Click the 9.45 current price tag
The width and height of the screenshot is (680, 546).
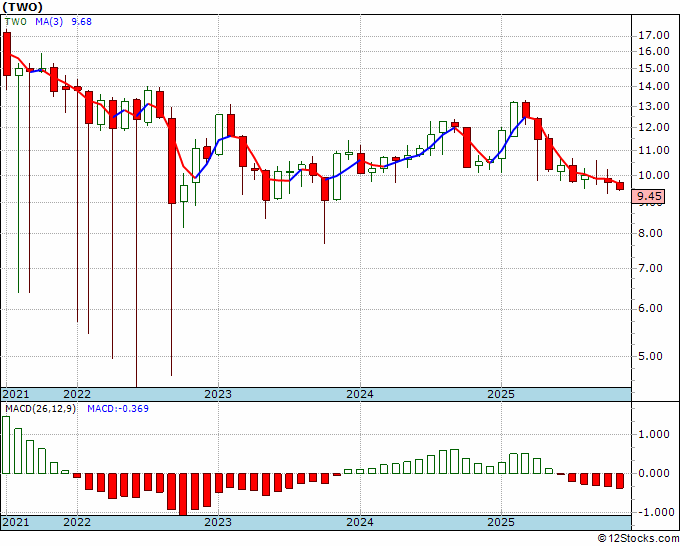(x=648, y=196)
